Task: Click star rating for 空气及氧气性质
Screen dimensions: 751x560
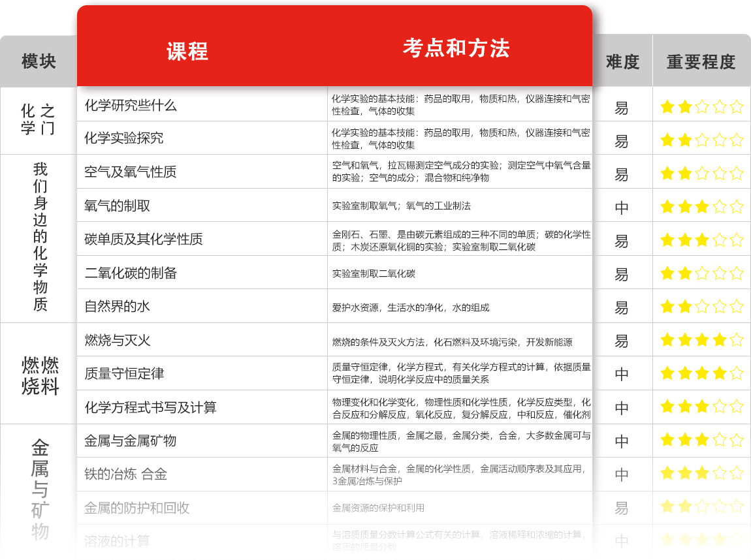Action: [x=701, y=173]
